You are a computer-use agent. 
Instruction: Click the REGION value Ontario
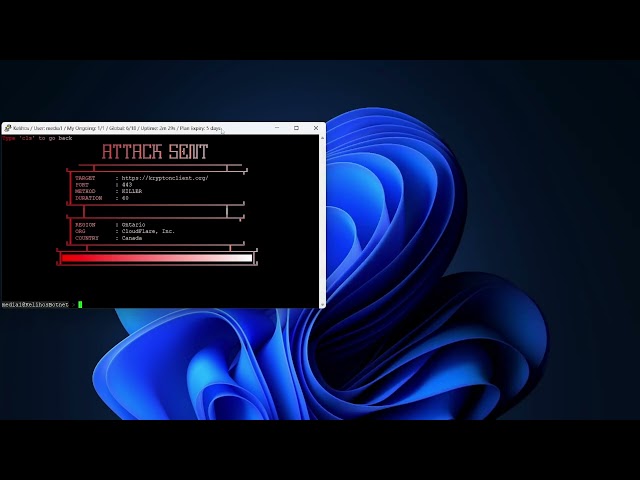click(x=133, y=225)
